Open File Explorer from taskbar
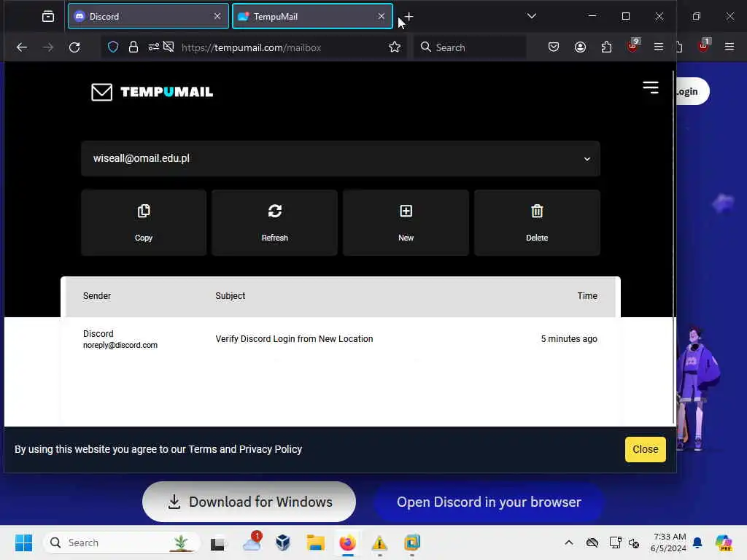 point(315,542)
